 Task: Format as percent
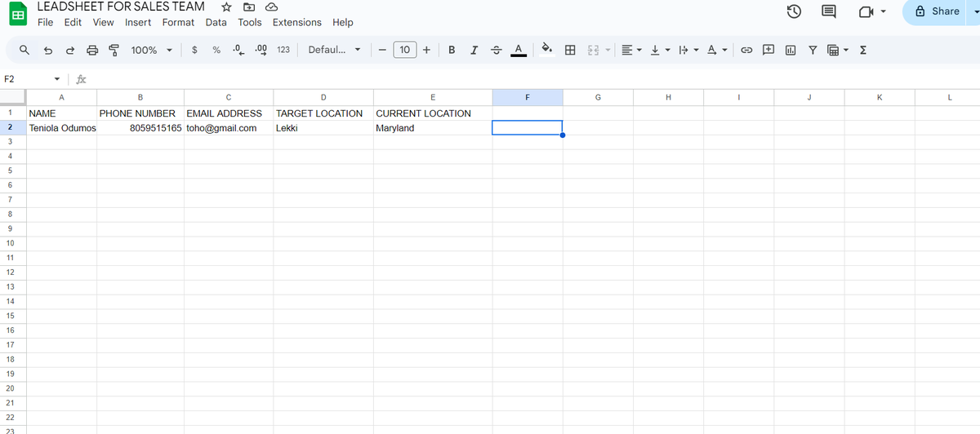[216, 50]
